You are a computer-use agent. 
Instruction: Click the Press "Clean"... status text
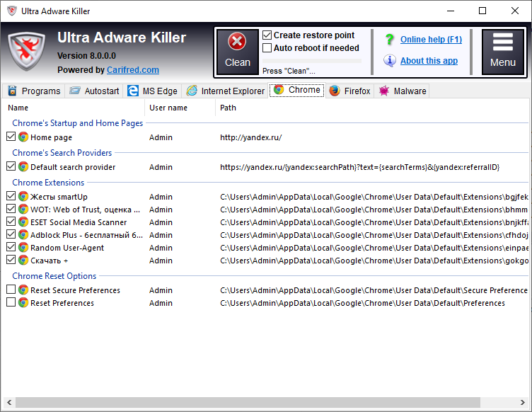click(x=289, y=71)
